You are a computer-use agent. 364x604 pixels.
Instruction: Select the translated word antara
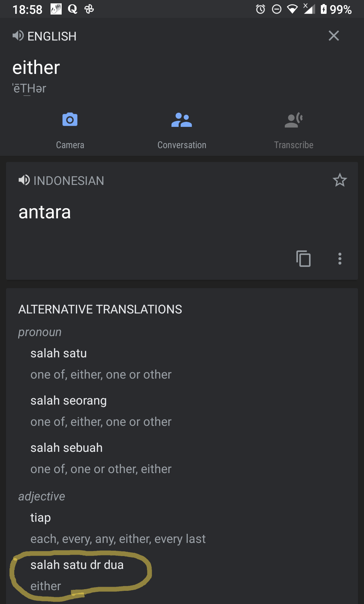point(45,212)
